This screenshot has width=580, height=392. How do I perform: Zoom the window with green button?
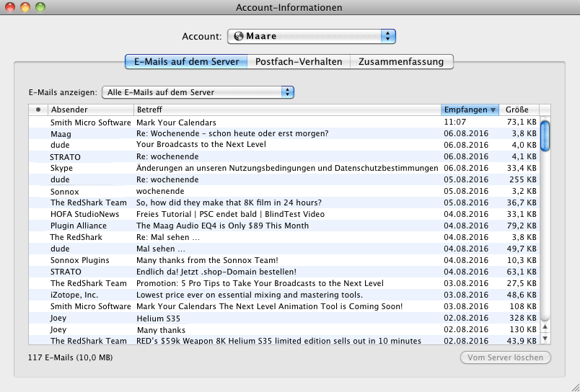40,7
